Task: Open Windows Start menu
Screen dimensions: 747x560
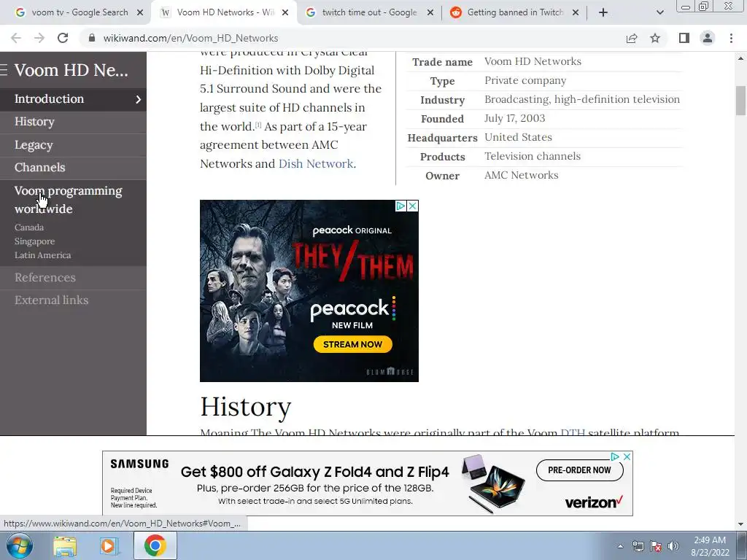Action: point(20,545)
